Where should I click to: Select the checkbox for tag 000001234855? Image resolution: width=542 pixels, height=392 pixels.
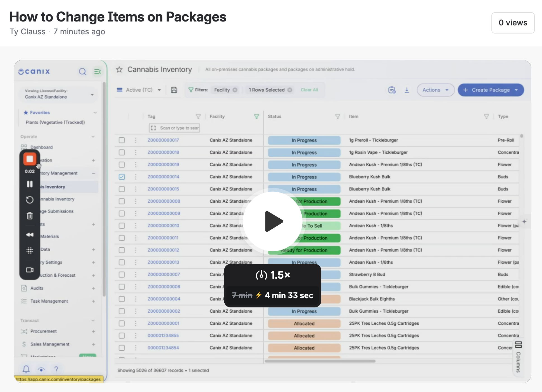122,336
